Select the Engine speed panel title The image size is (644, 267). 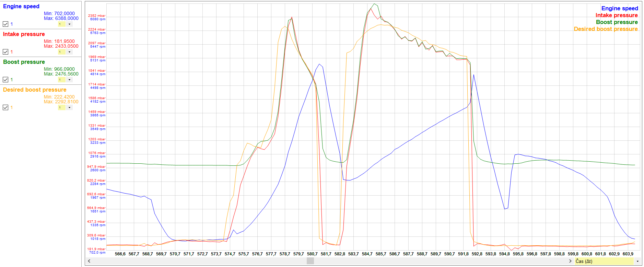[x=21, y=6]
